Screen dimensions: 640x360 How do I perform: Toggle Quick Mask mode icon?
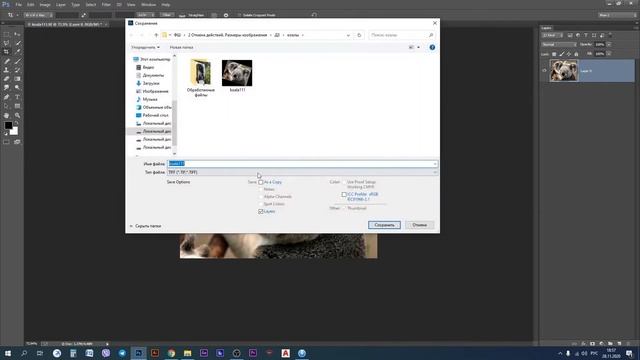coord(6,142)
